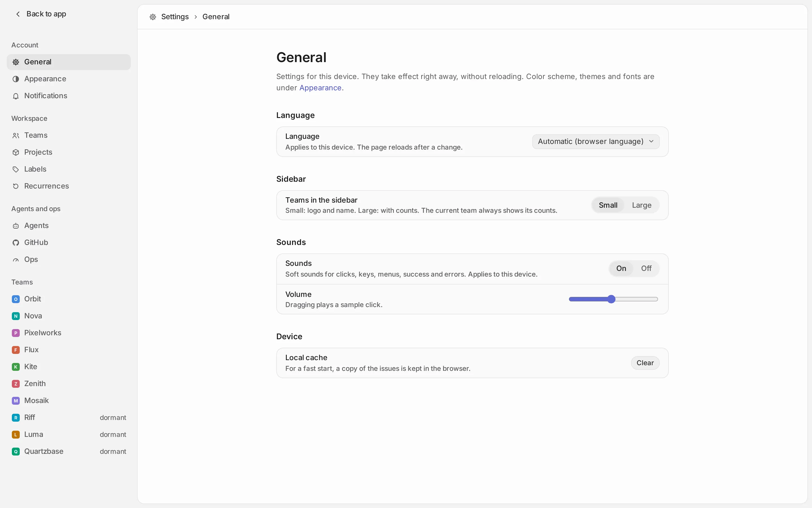Click the blue Orbit team badge
812x508 pixels.
(16, 299)
